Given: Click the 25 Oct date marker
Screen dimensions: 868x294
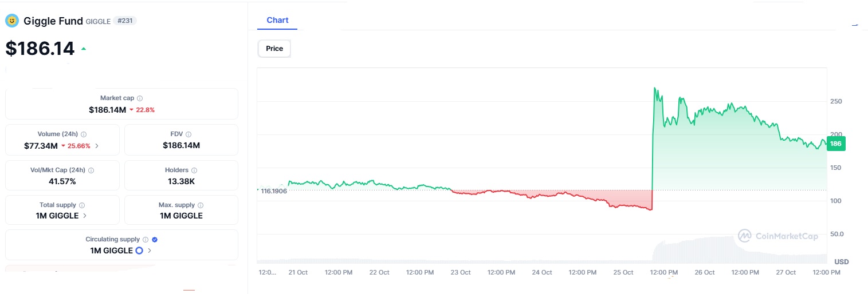Looking at the screenshot, I should 624,273.
